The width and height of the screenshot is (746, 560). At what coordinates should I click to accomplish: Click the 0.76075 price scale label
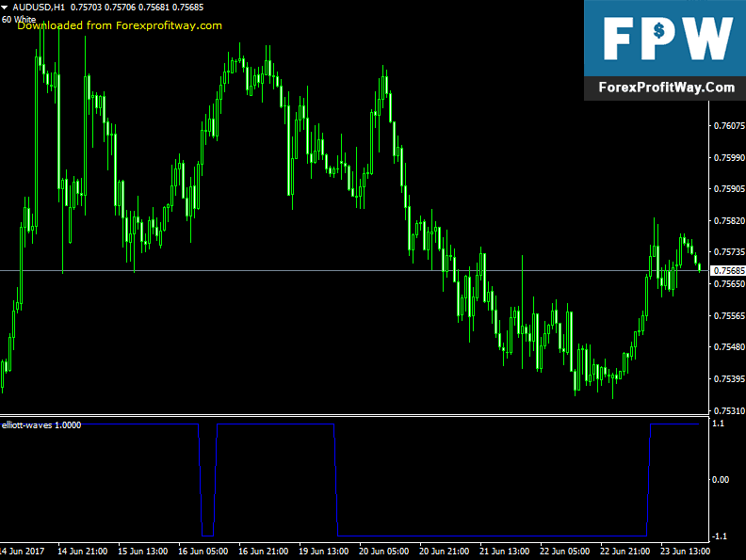tap(729, 125)
